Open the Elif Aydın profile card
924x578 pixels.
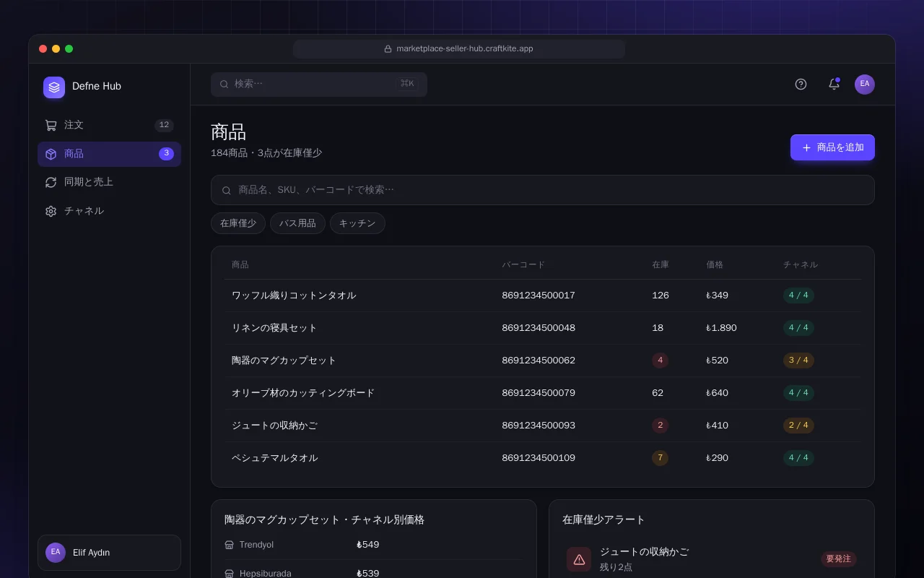109,553
